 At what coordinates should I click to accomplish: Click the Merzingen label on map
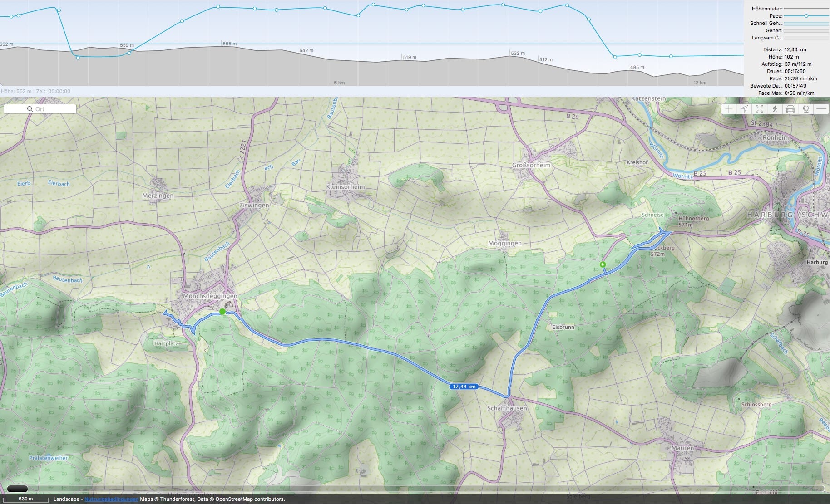[158, 196]
